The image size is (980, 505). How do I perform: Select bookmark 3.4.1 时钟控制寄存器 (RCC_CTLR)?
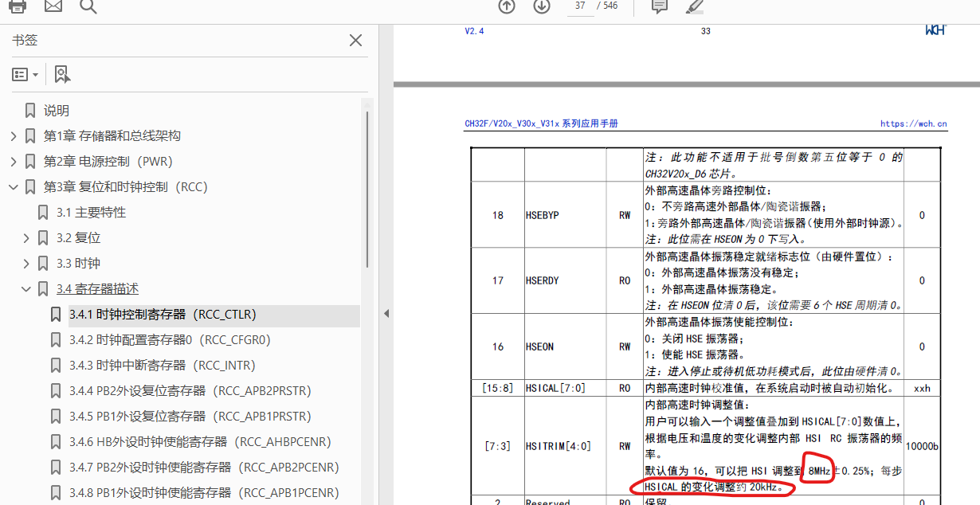[163, 314]
